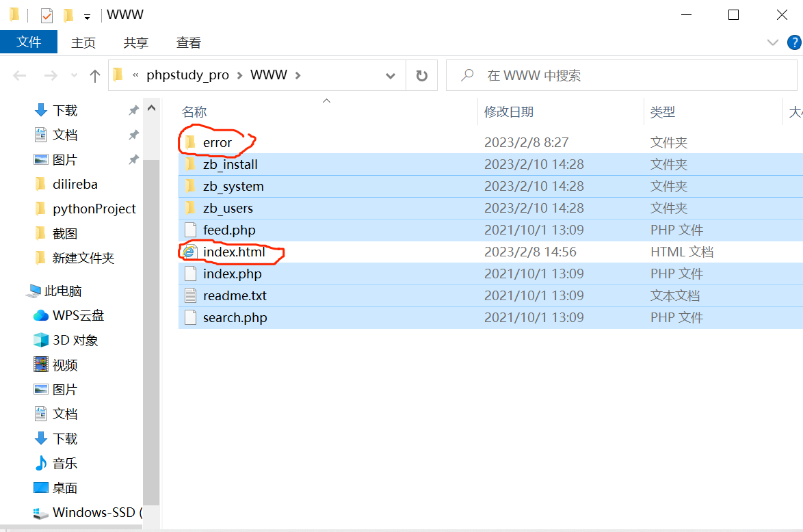Click the New Folder quick access icon
The height and width of the screenshot is (532, 803).
pyautogui.click(x=68, y=15)
